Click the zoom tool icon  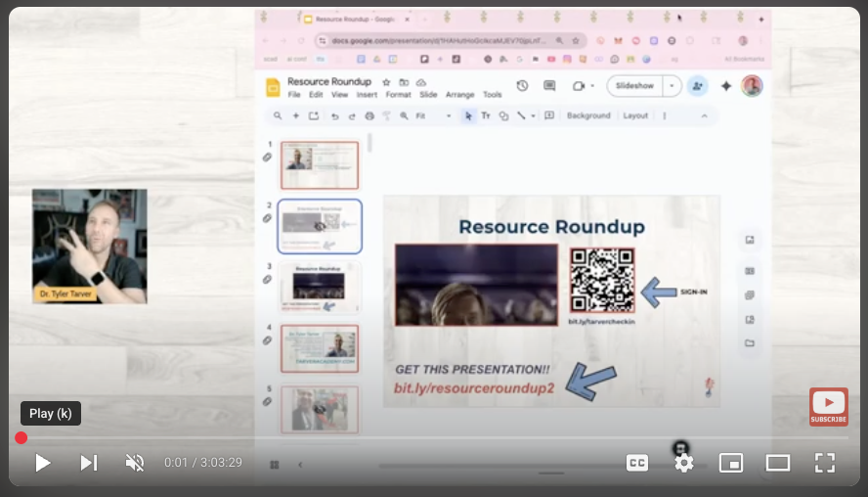tap(404, 115)
